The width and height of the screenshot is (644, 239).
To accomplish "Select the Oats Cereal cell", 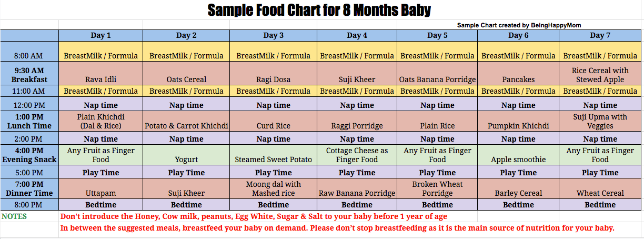I will (187, 74).
